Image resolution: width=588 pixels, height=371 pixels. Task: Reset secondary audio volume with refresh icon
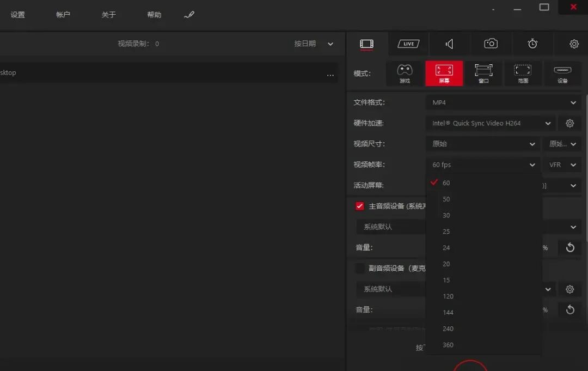pos(570,309)
